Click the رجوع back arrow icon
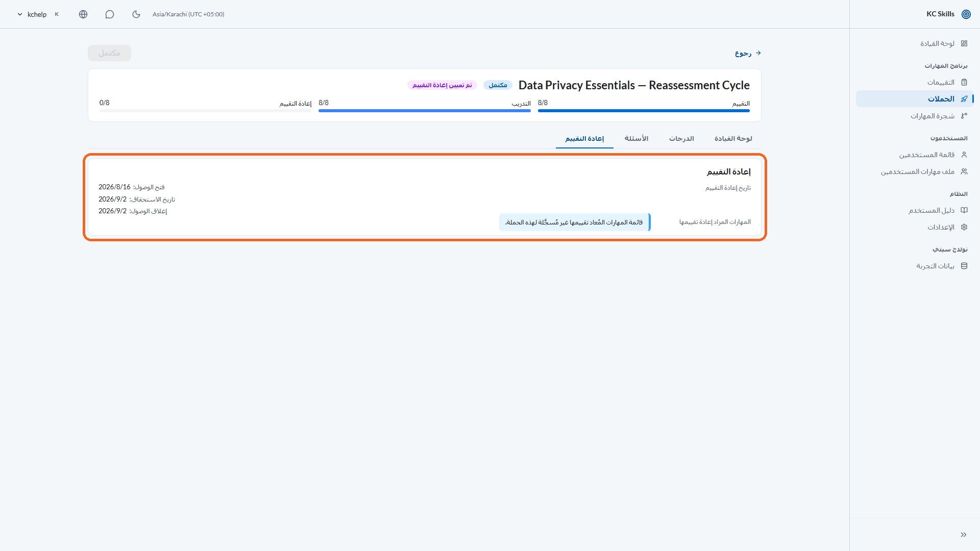 [x=758, y=53]
